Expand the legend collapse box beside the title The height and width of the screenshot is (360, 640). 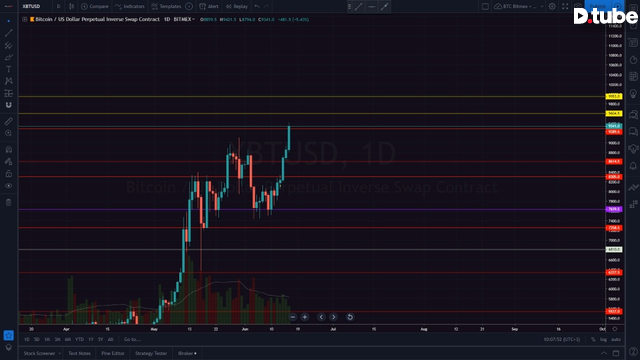(x=25, y=19)
